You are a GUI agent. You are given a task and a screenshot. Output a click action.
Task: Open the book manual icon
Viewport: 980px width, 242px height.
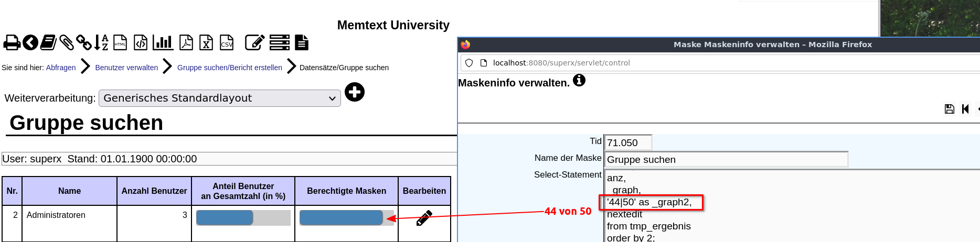pos(48,42)
